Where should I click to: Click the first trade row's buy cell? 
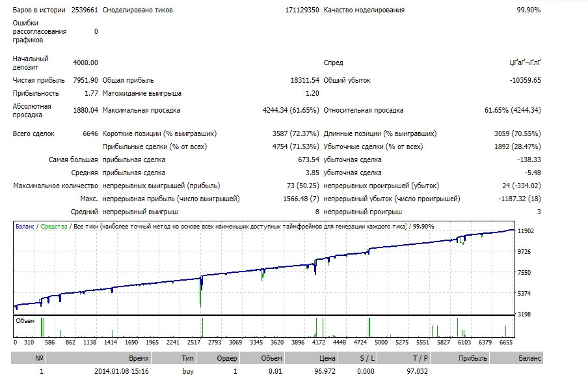(188, 371)
